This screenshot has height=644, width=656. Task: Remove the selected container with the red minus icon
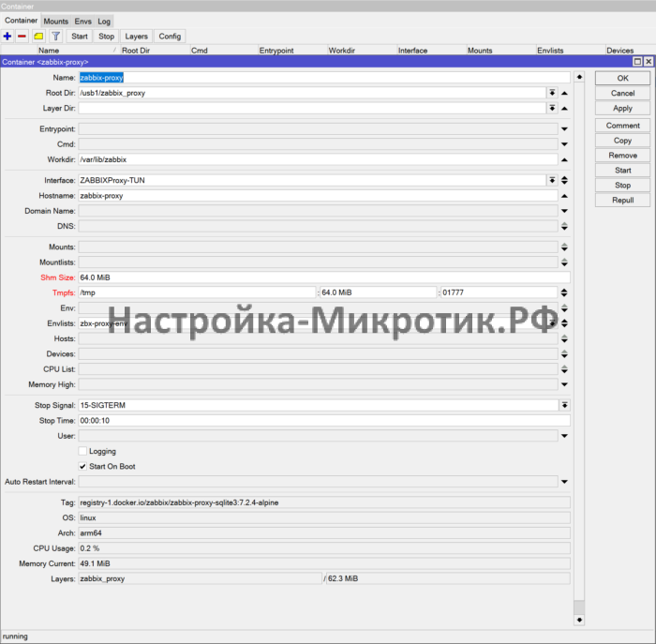pos(22,37)
